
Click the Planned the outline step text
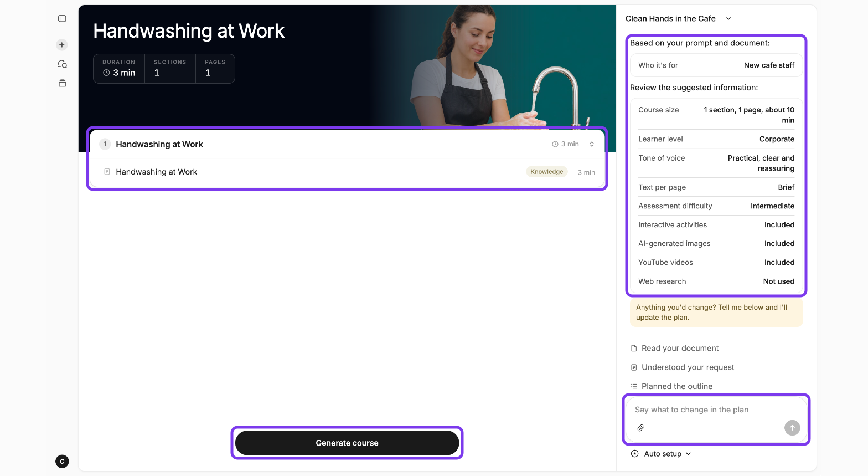pos(677,386)
